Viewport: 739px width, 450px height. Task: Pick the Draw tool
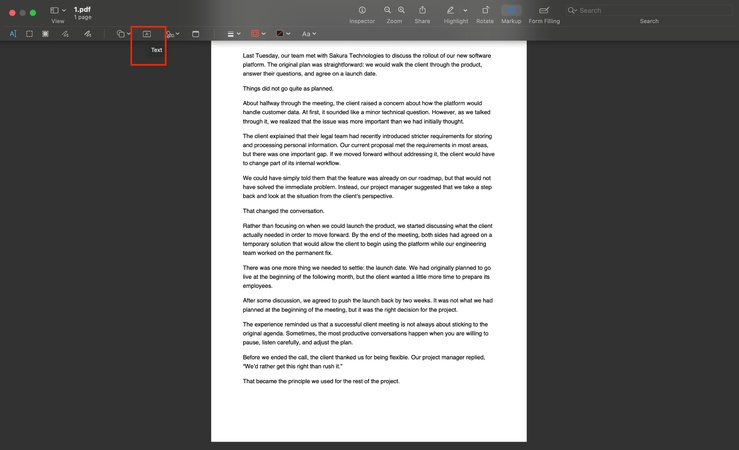tap(88, 34)
